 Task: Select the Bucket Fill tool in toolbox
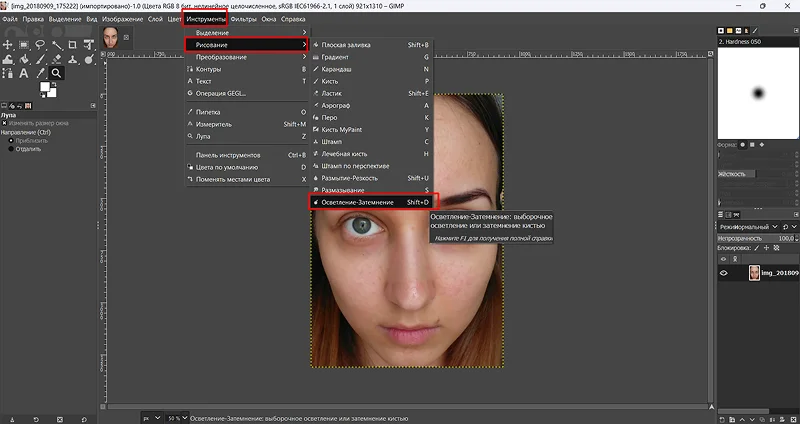coord(23,59)
